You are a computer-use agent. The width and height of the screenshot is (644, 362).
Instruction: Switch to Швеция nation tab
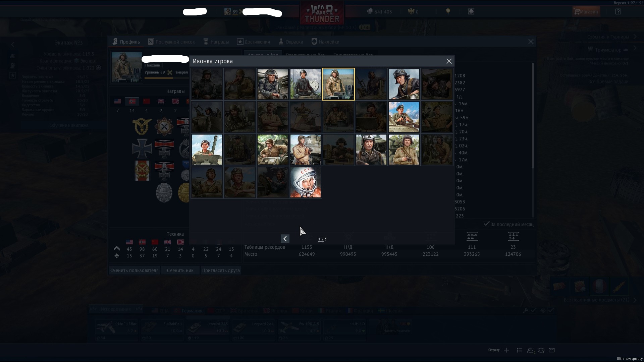[x=390, y=311]
